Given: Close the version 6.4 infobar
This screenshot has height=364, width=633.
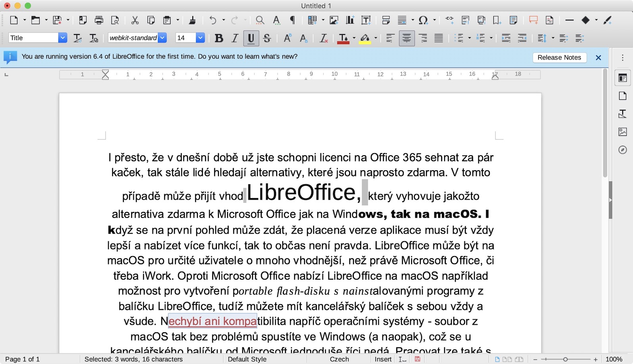Looking at the screenshot, I should [x=598, y=58].
